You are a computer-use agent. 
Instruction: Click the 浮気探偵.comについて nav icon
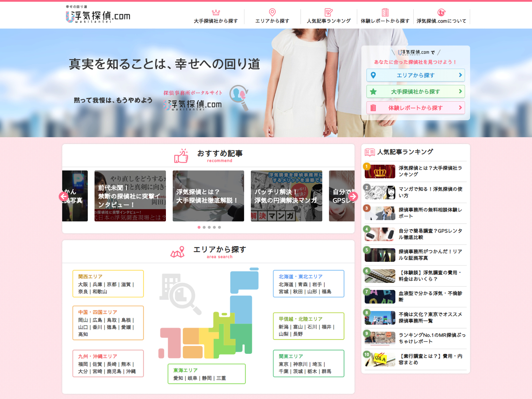441,12
